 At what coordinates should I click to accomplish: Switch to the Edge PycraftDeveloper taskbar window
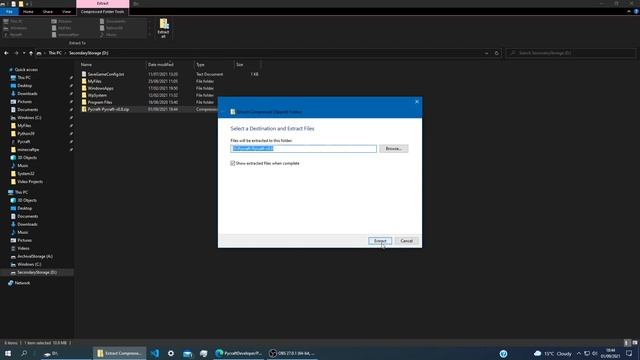[x=239, y=353]
